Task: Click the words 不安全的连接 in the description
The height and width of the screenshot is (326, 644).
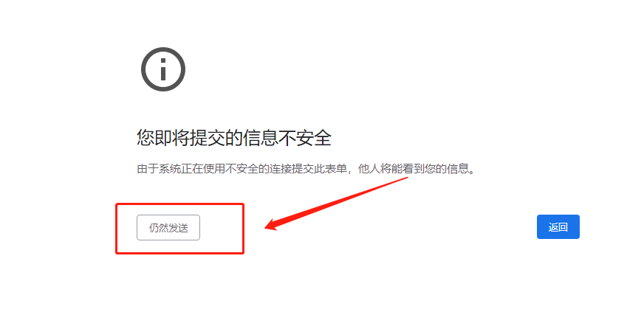Action: pos(258,169)
